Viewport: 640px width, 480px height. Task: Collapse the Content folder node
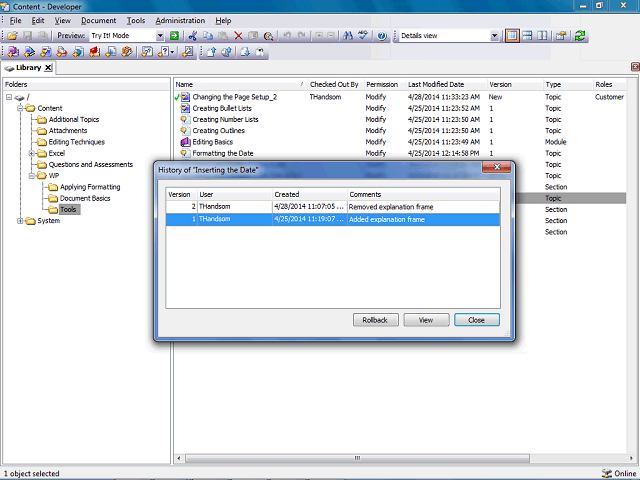[x=20, y=108]
